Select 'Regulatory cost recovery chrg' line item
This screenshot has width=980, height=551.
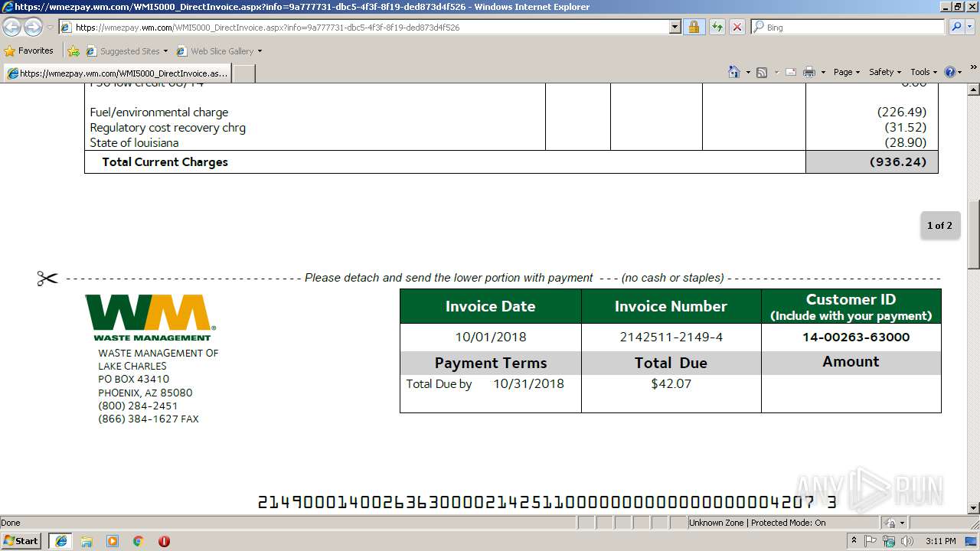(168, 128)
